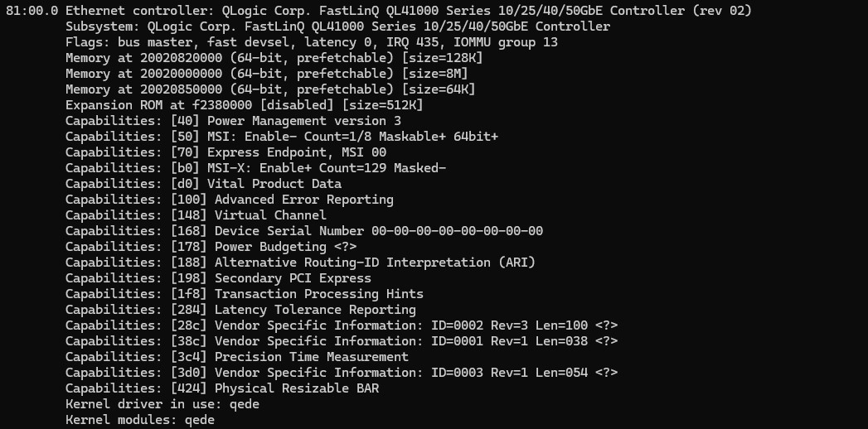Click the 'Device Serial Number' line
Image resolution: width=868 pixels, height=429 pixels.
(x=303, y=231)
